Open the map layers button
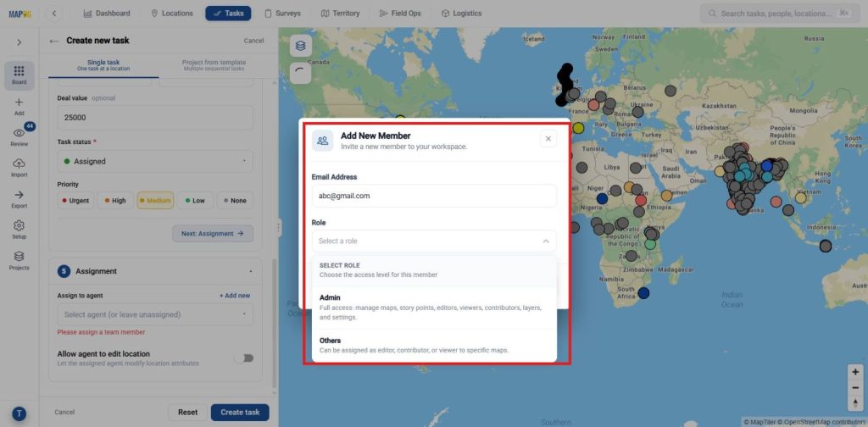Screen dimensions: 868x427 pos(301,46)
